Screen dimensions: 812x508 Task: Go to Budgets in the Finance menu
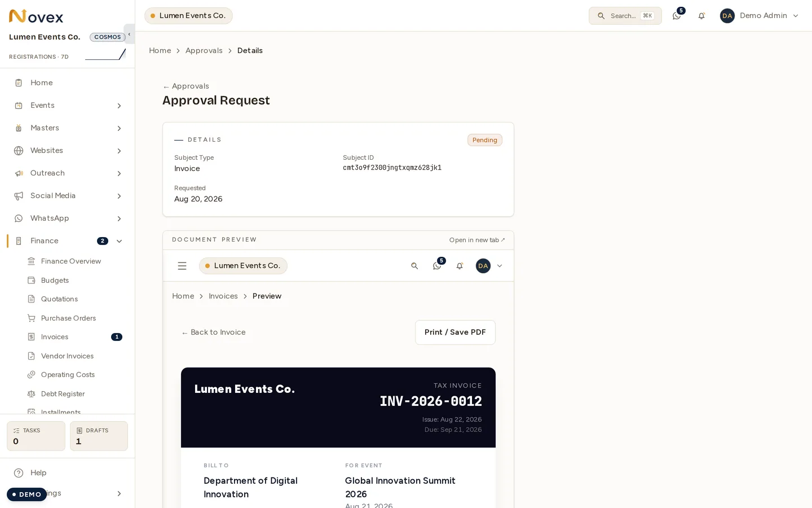pyautogui.click(x=55, y=281)
